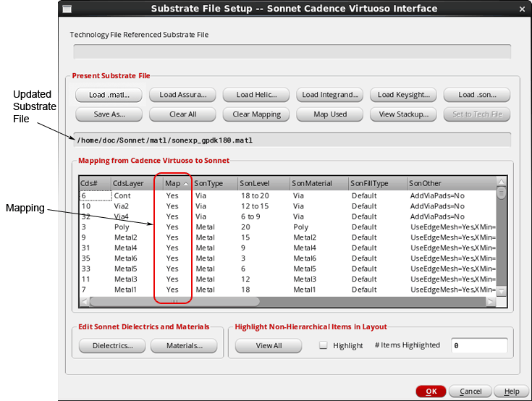Image resolution: width=532 pixels, height=401 pixels.
Task: Close the Substrate File Setup dialog
Action: click(522, 9)
